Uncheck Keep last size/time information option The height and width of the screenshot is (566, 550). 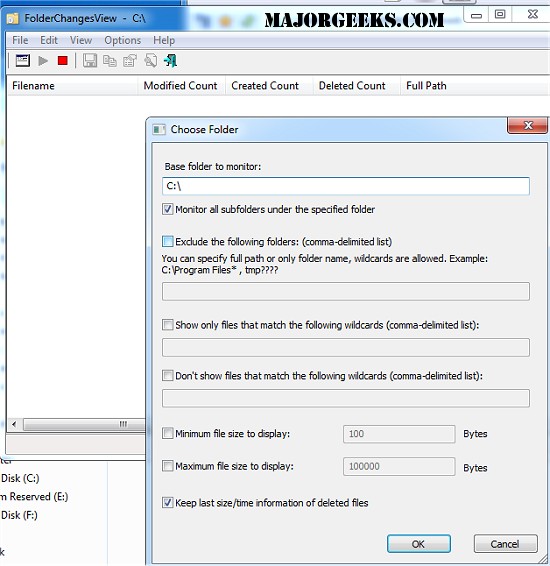click(167, 502)
